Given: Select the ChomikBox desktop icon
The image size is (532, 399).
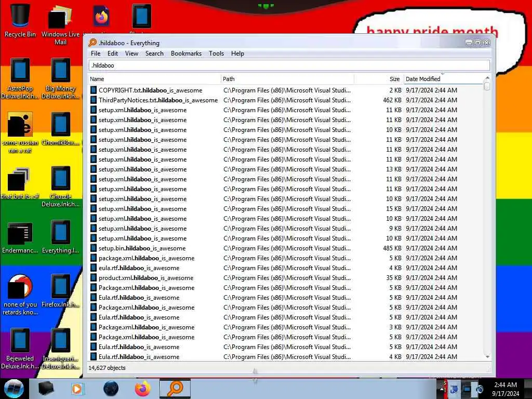Looking at the screenshot, I should click(60, 129).
